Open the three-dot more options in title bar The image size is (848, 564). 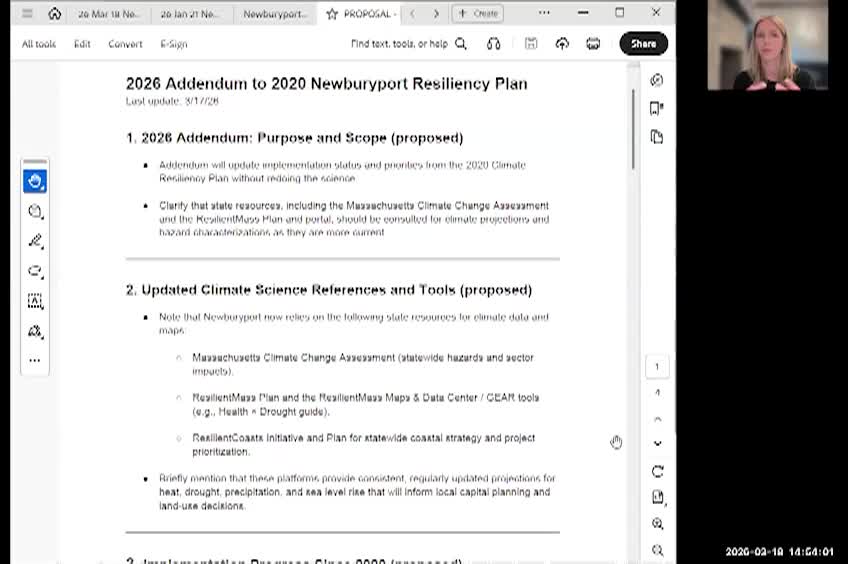(x=544, y=13)
